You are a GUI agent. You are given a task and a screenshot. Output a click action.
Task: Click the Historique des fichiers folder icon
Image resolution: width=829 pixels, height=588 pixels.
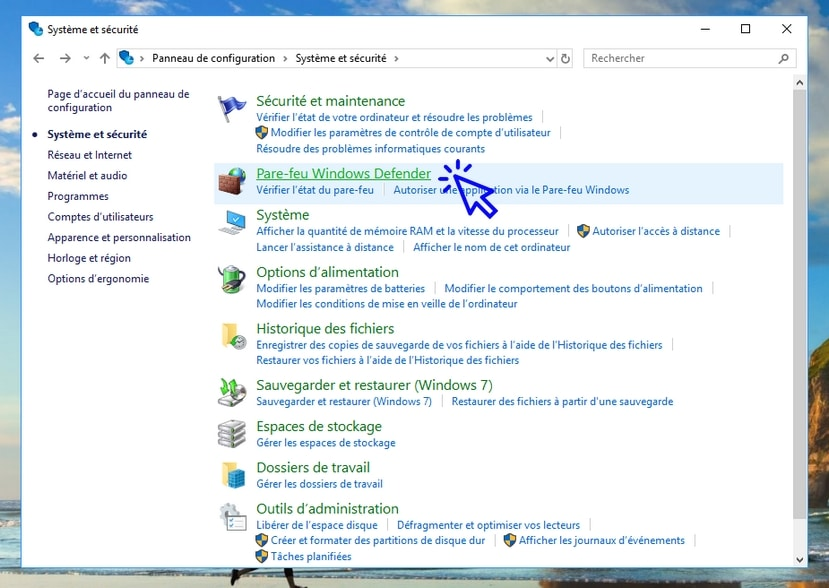pyautogui.click(x=233, y=336)
